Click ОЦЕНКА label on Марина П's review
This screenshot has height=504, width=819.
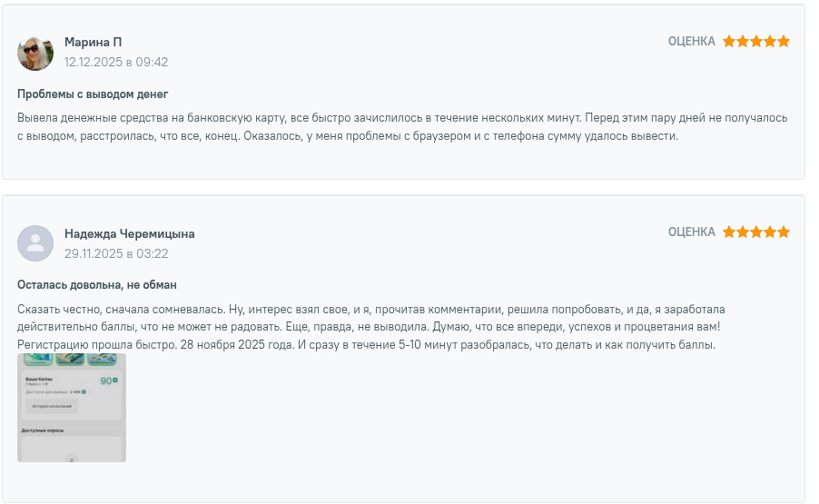click(691, 41)
